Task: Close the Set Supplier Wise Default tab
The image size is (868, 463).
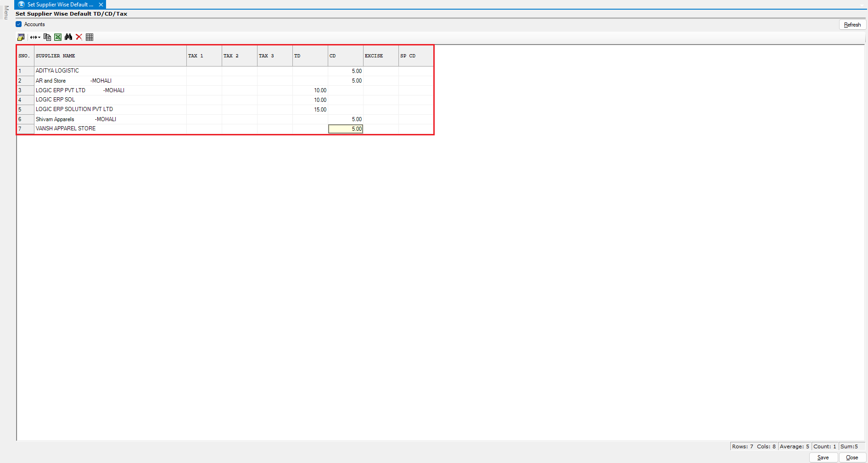Action: tap(101, 5)
